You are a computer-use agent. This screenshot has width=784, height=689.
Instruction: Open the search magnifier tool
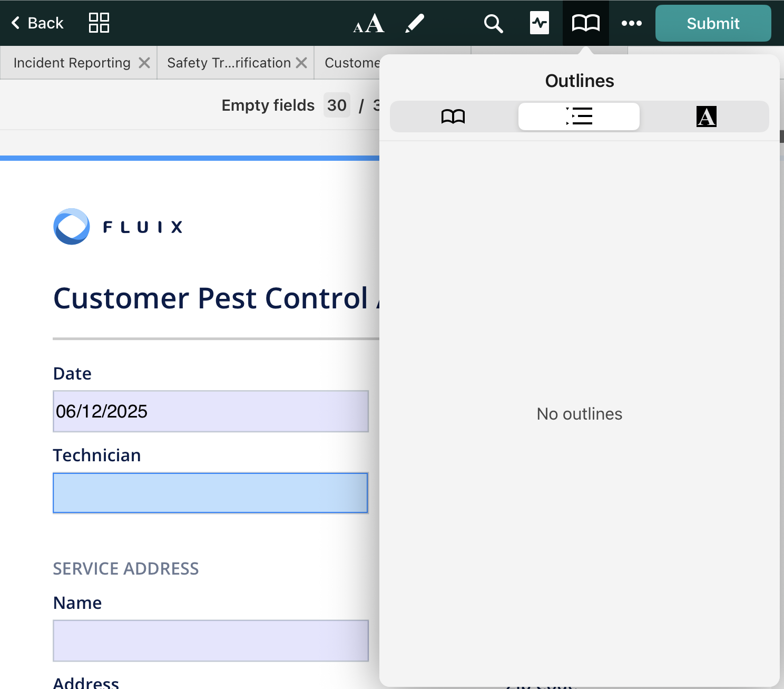pos(493,23)
